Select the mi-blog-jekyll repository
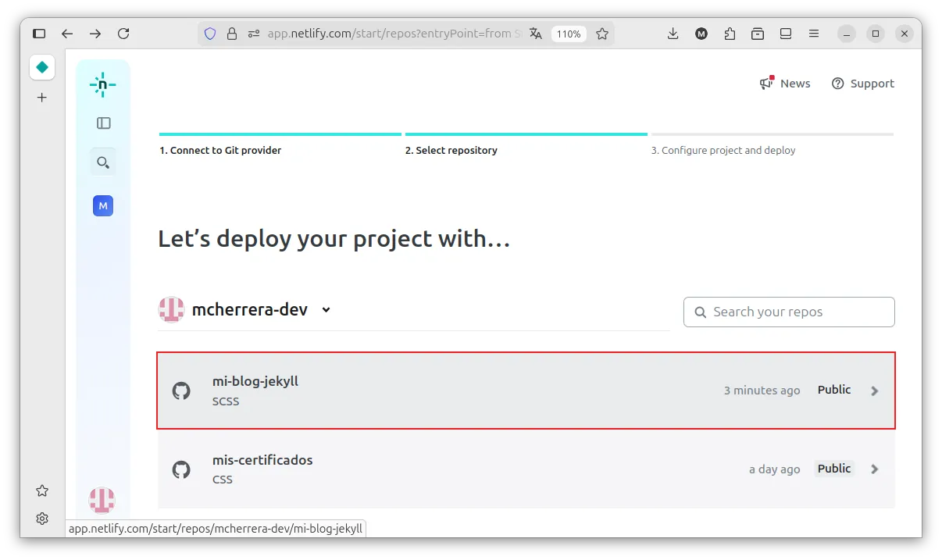Screen dimensions: 942x560 point(255,382)
